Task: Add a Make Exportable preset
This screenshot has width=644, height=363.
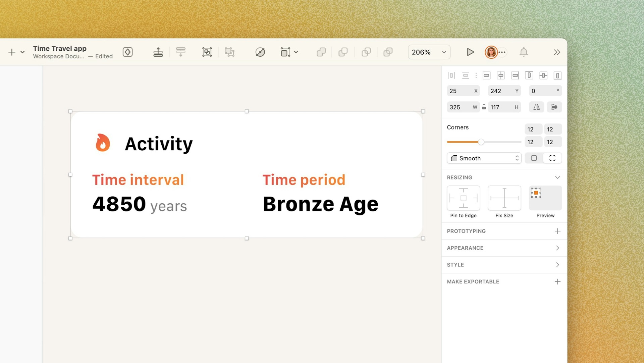Action: 557,281
